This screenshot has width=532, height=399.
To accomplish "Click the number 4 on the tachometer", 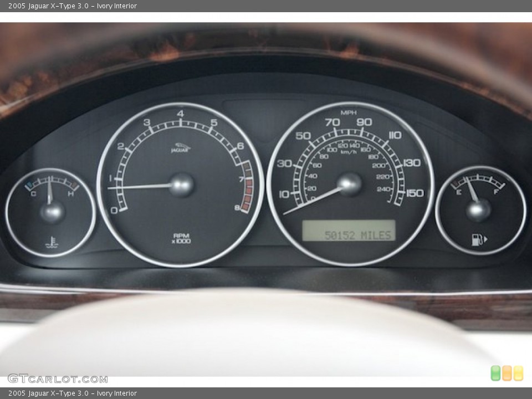I will (x=181, y=114).
